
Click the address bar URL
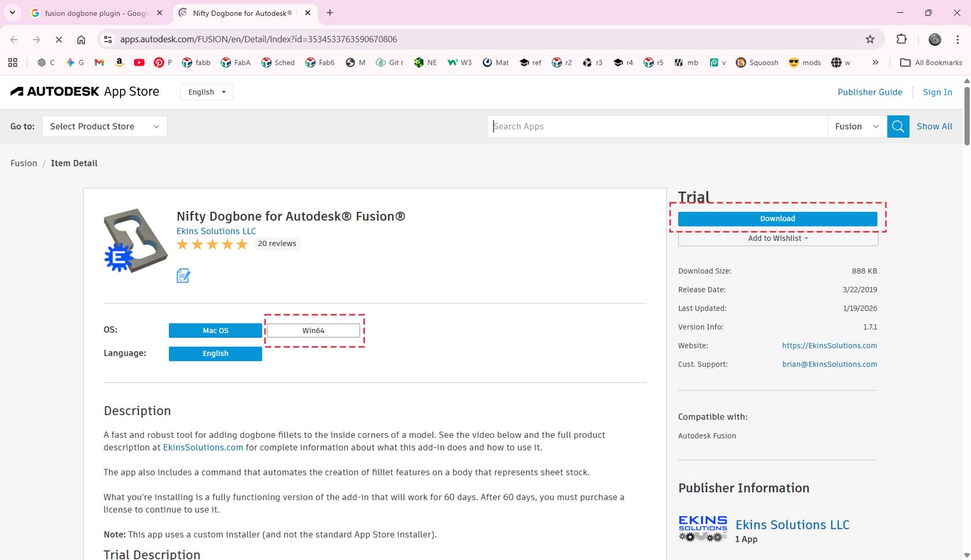[258, 39]
